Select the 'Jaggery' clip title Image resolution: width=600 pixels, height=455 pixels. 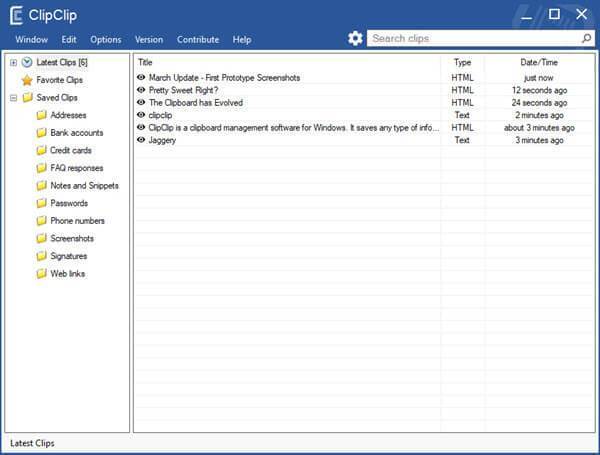[x=162, y=140]
